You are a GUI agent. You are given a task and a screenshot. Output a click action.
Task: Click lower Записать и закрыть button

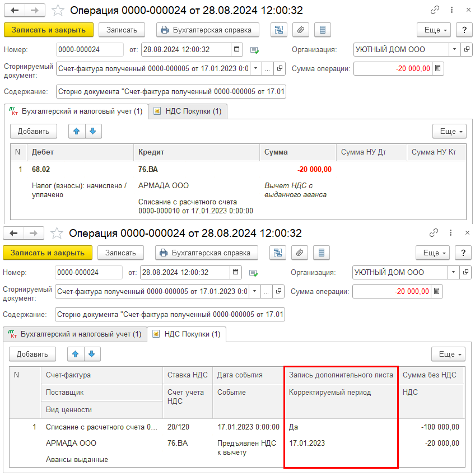click(48, 253)
